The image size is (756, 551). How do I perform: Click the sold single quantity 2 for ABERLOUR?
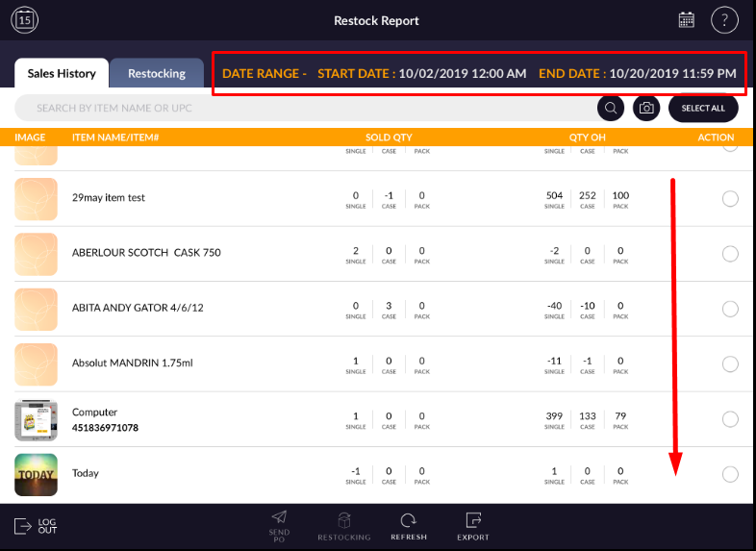click(x=356, y=251)
